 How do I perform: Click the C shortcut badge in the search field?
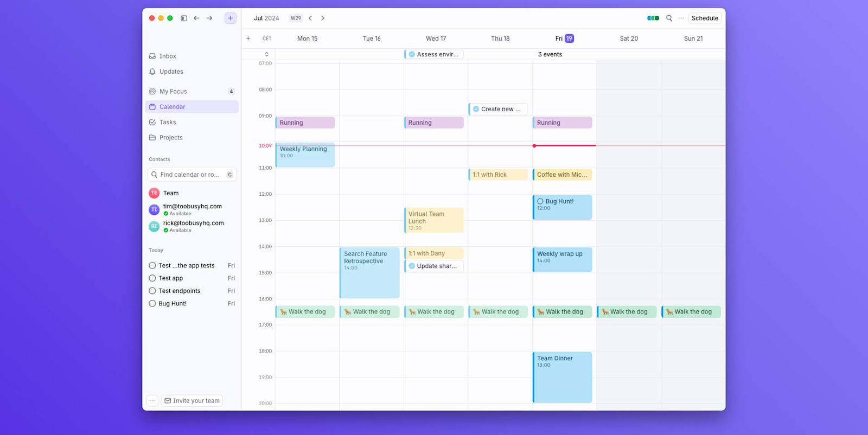point(230,175)
